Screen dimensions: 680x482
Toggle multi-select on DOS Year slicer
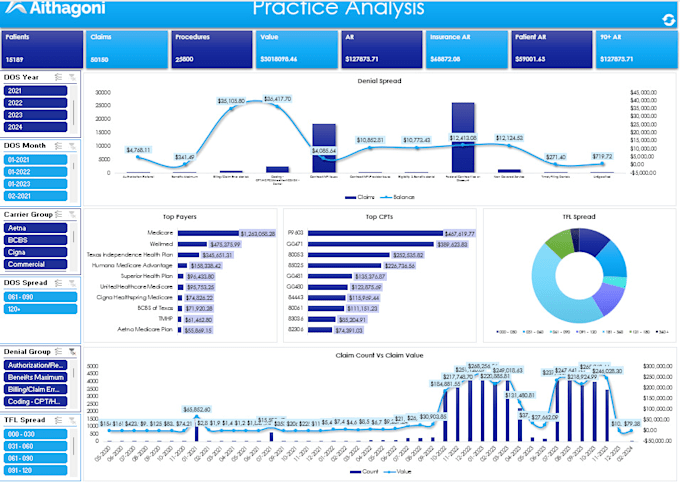pyautogui.click(x=59, y=77)
